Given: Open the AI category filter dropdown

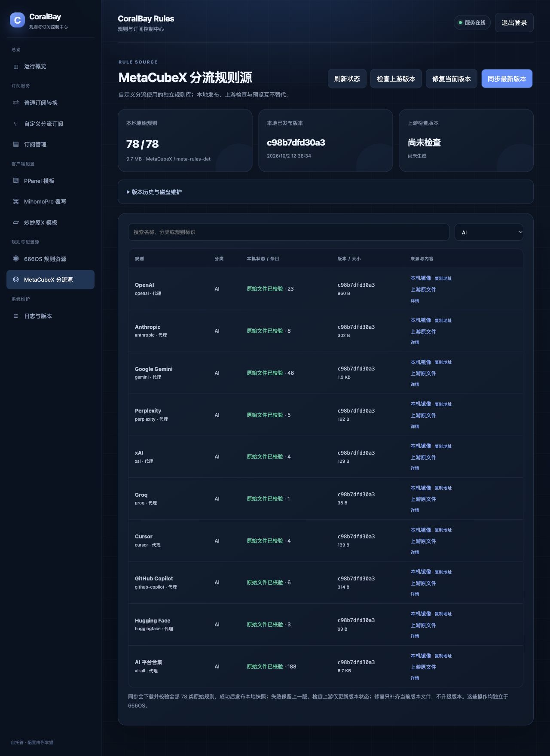Looking at the screenshot, I should coord(489,232).
